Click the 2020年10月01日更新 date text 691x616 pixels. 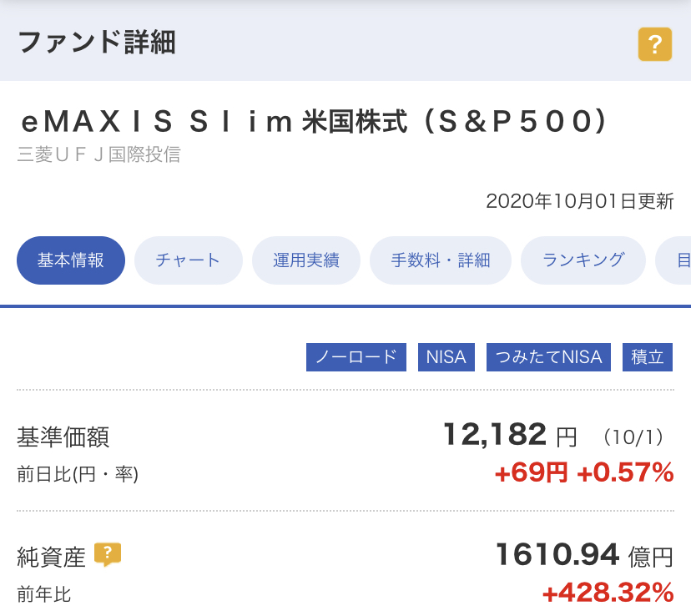tap(580, 201)
